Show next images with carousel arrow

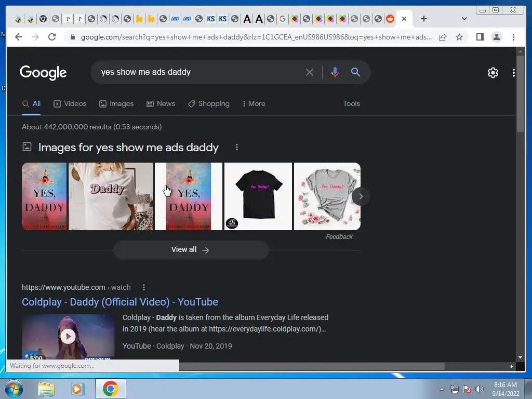pyautogui.click(x=361, y=196)
